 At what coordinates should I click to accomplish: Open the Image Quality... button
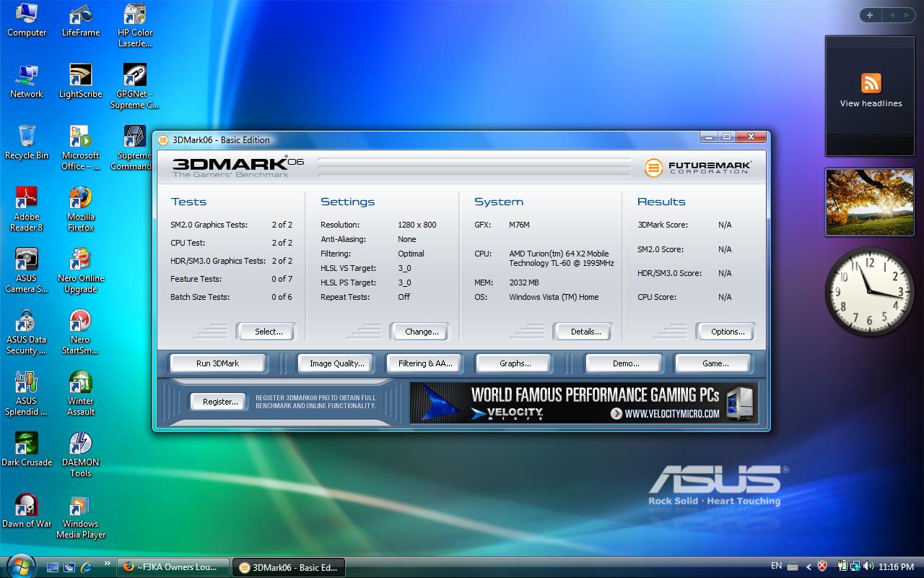click(336, 363)
